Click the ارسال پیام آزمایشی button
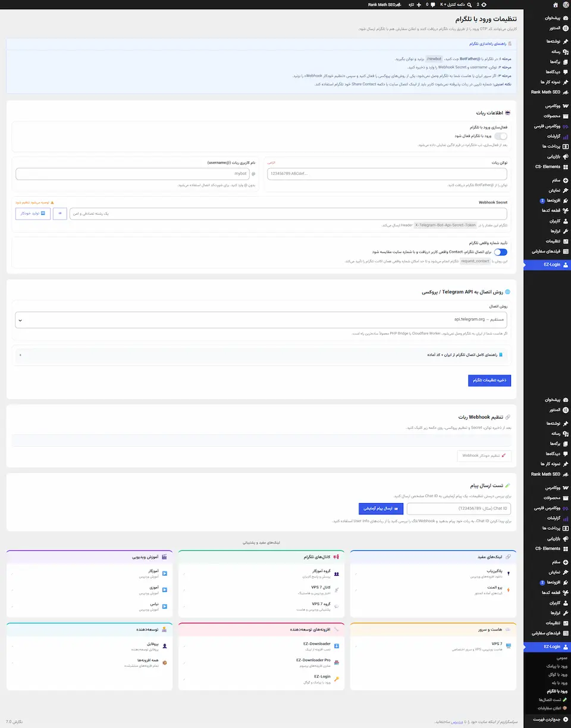571x728 pixels. coord(381,509)
